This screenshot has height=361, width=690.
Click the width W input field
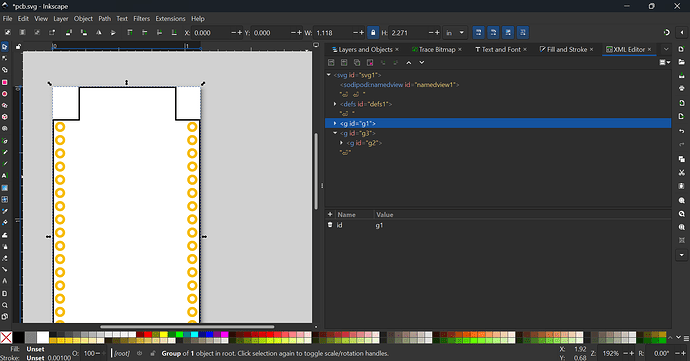point(334,33)
